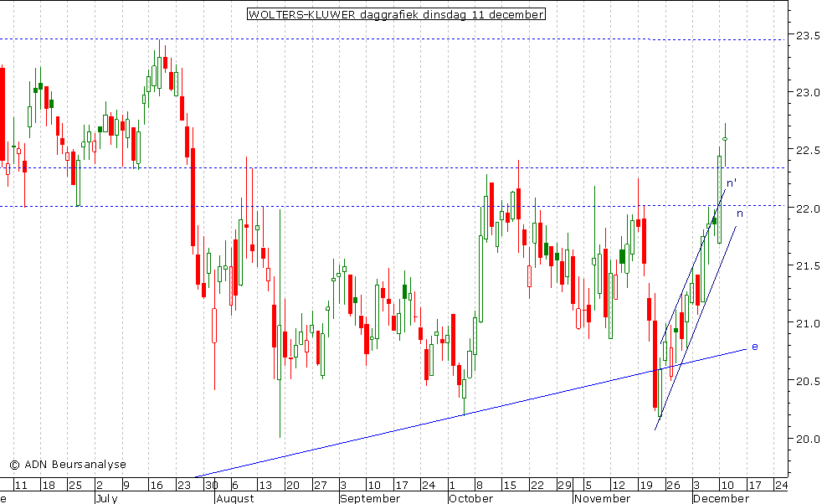Click the 11 date label before July
Screen dimensions: 822x504
click(20, 485)
